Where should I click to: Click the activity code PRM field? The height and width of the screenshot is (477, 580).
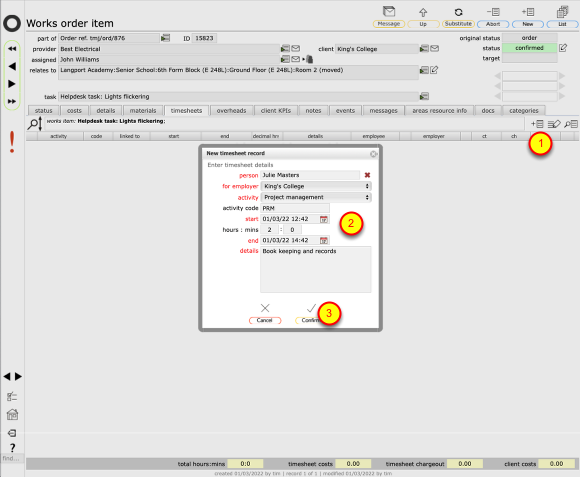click(295, 208)
